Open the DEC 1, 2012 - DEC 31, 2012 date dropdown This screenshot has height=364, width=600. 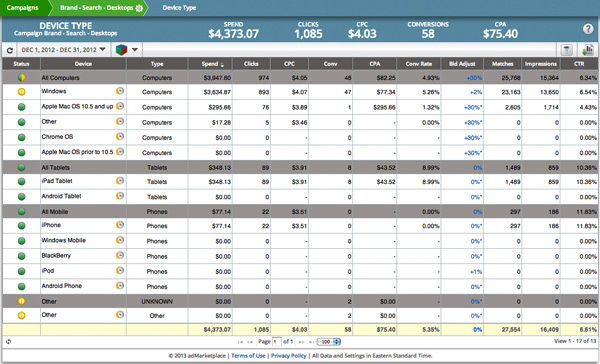click(64, 50)
